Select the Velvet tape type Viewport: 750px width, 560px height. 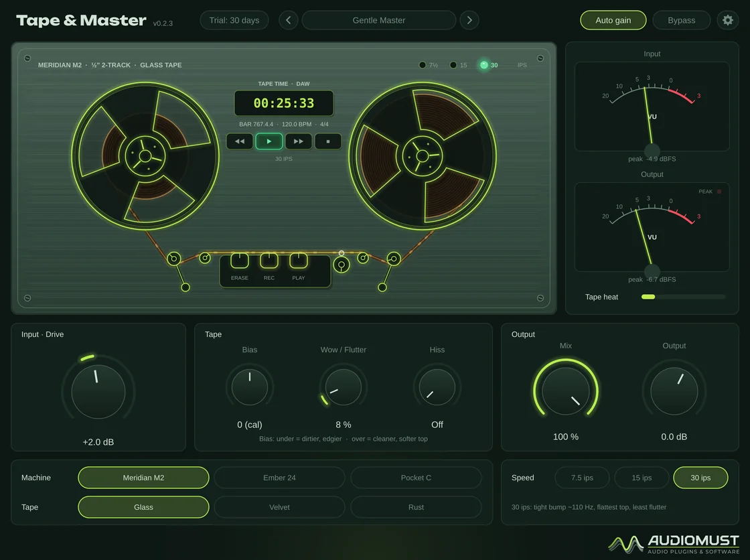pyautogui.click(x=279, y=507)
